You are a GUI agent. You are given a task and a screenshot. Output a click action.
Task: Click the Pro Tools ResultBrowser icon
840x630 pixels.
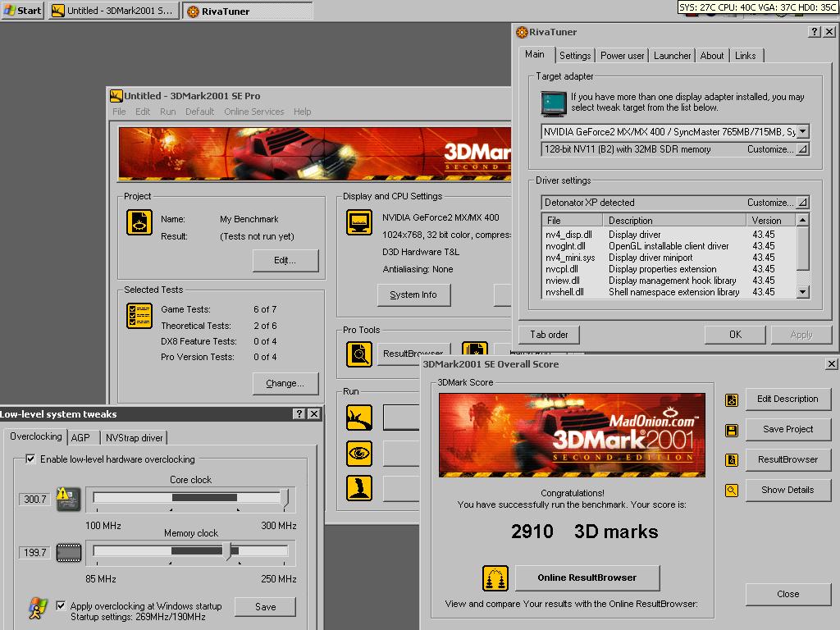(359, 354)
